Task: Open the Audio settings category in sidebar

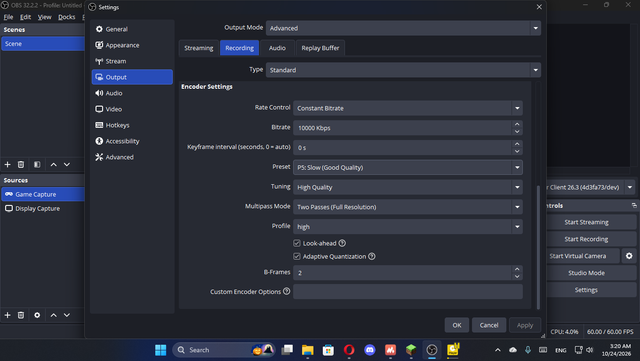Action: [x=132, y=93]
